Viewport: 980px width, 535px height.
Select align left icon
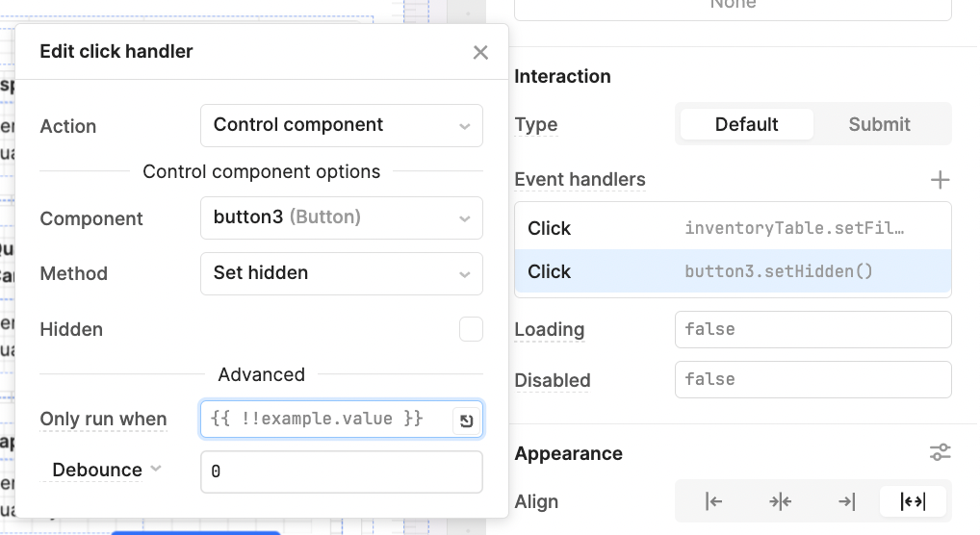click(x=713, y=501)
